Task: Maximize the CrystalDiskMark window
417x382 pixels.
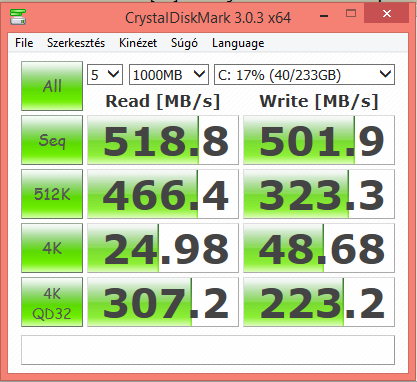Action: [x=351, y=14]
